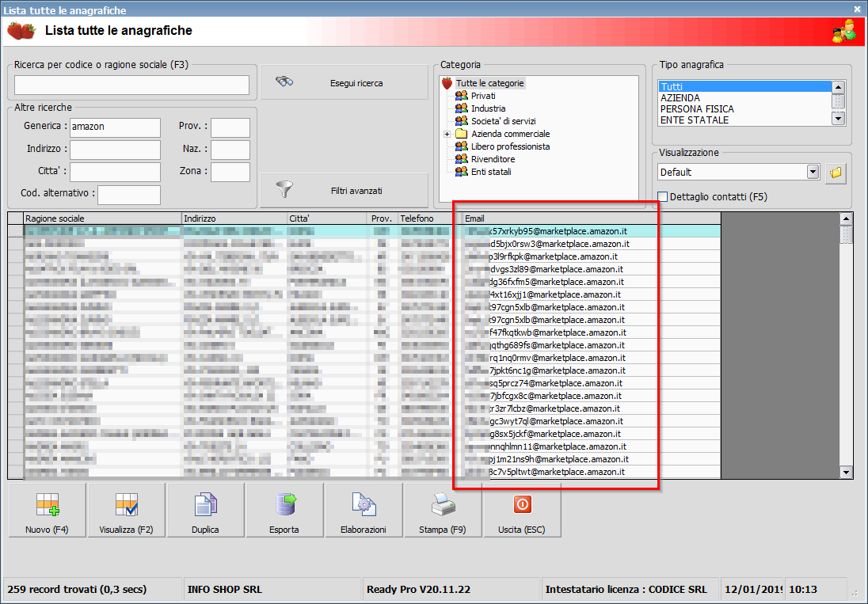Select Tutte le categorie tree item
This screenshot has width=868, height=604.
tap(489, 84)
